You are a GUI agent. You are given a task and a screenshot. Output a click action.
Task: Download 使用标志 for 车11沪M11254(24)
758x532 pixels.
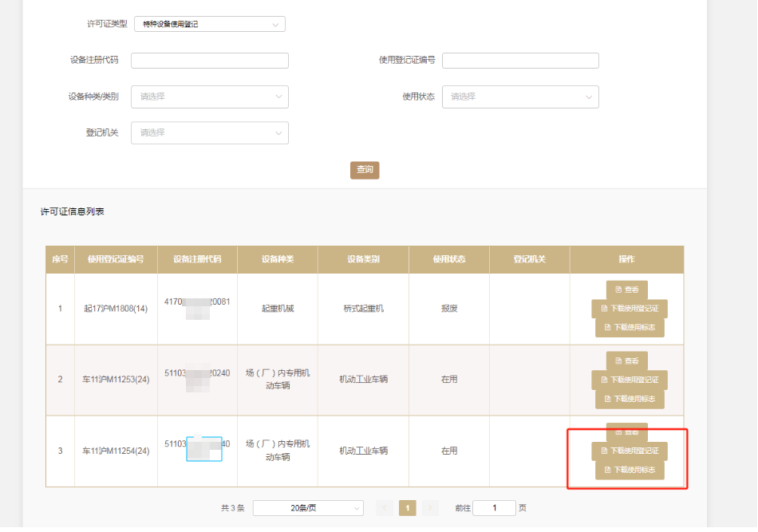point(630,470)
